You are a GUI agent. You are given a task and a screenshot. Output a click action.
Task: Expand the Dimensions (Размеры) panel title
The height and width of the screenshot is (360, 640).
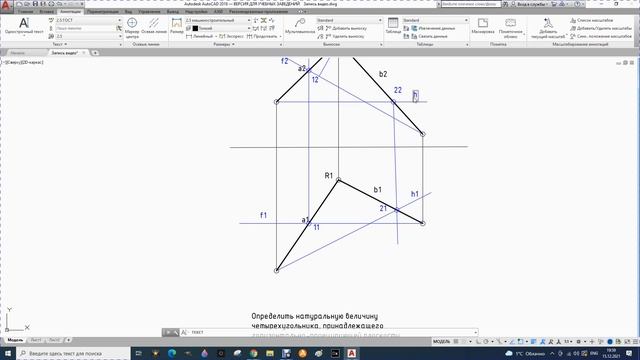(224, 44)
